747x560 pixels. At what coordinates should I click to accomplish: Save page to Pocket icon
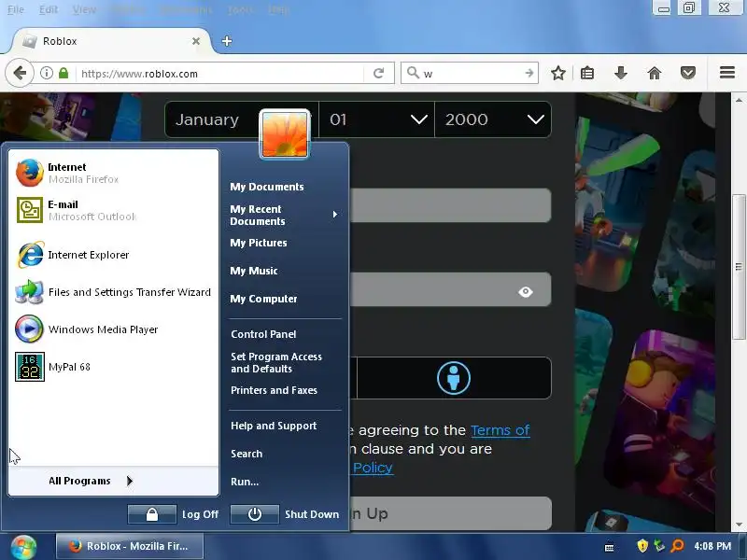(688, 74)
